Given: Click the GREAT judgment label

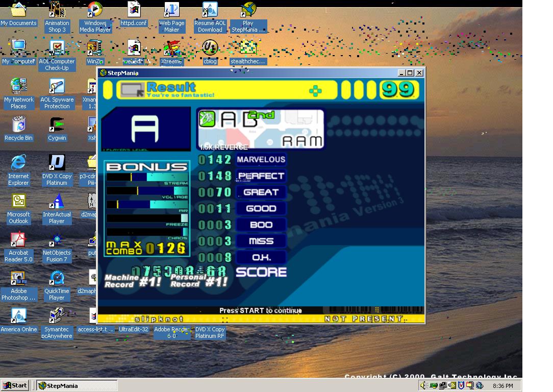Looking at the screenshot, I should [261, 192].
